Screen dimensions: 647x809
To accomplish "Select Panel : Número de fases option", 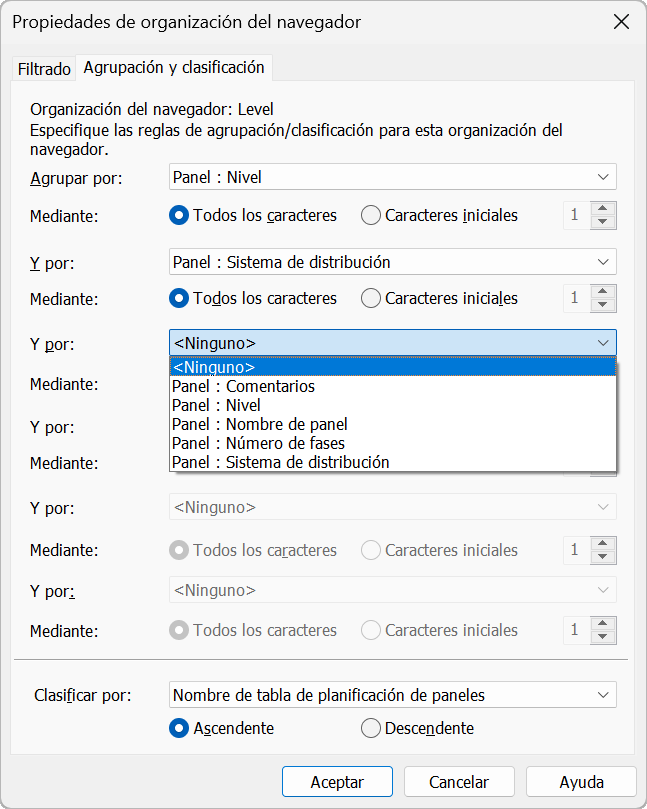I will [258, 443].
